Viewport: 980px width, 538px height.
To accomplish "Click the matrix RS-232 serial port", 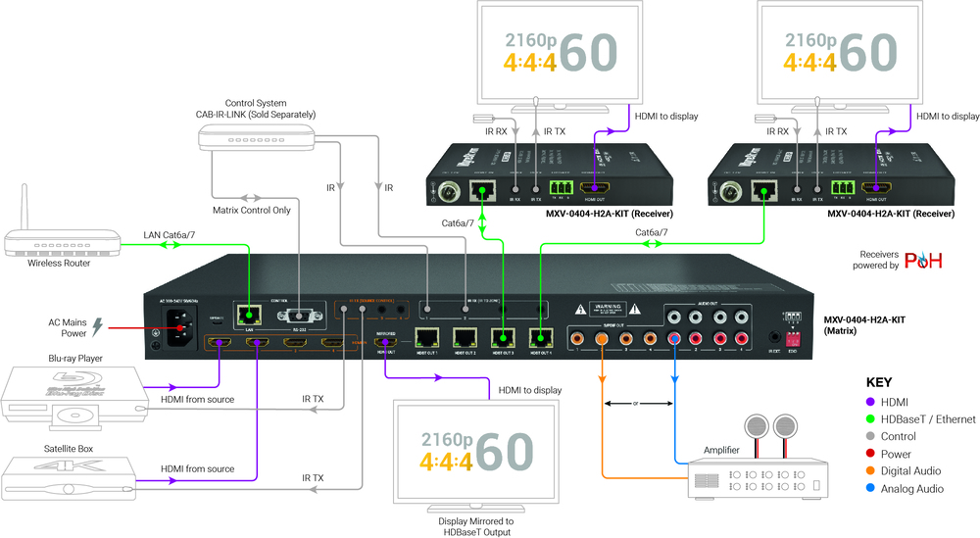I will [300, 317].
